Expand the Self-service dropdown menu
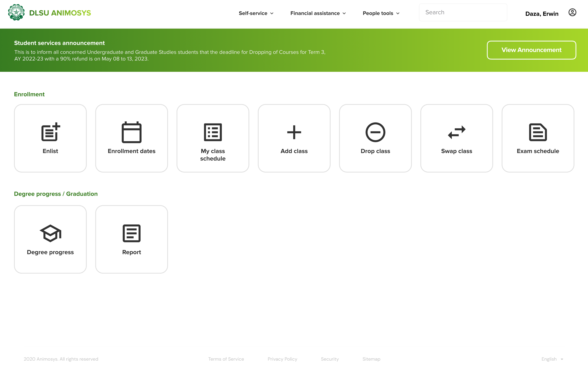Image resolution: width=588 pixels, height=366 pixels. point(256,13)
